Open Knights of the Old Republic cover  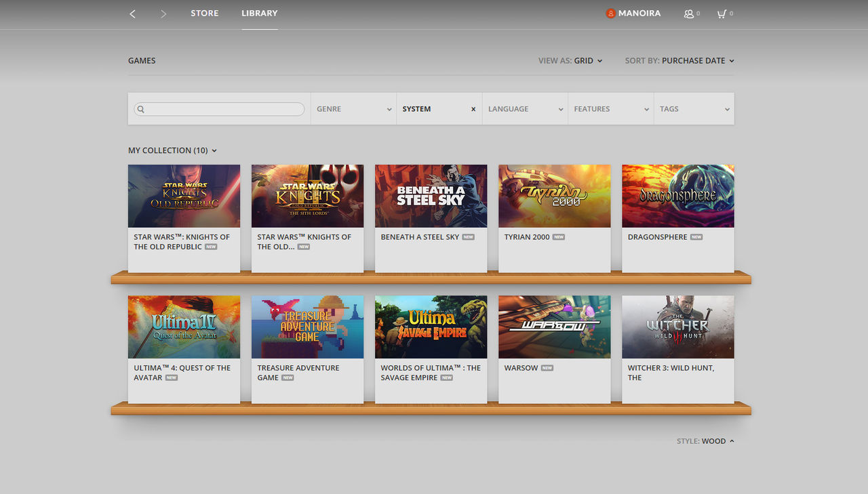click(x=184, y=196)
